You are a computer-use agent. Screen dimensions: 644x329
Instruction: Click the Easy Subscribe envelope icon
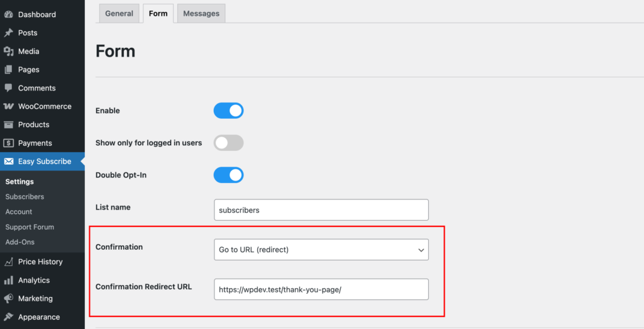click(x=9, y=162)
